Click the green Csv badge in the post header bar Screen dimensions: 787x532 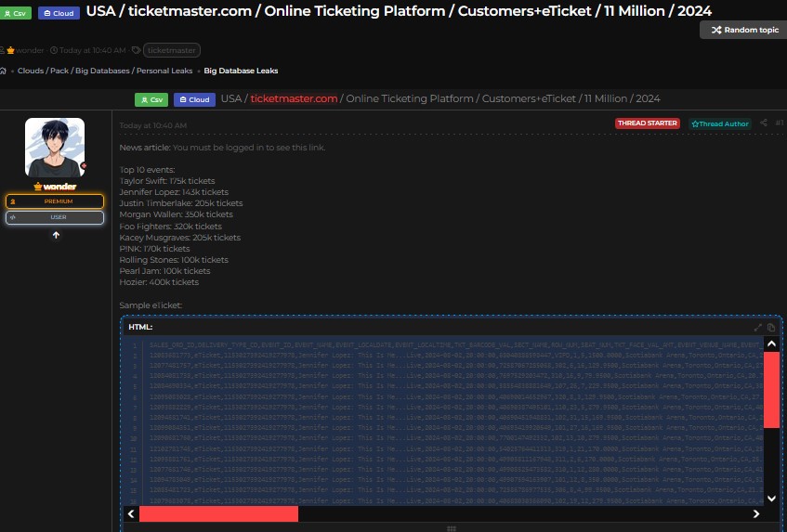[x=151, y=99]
